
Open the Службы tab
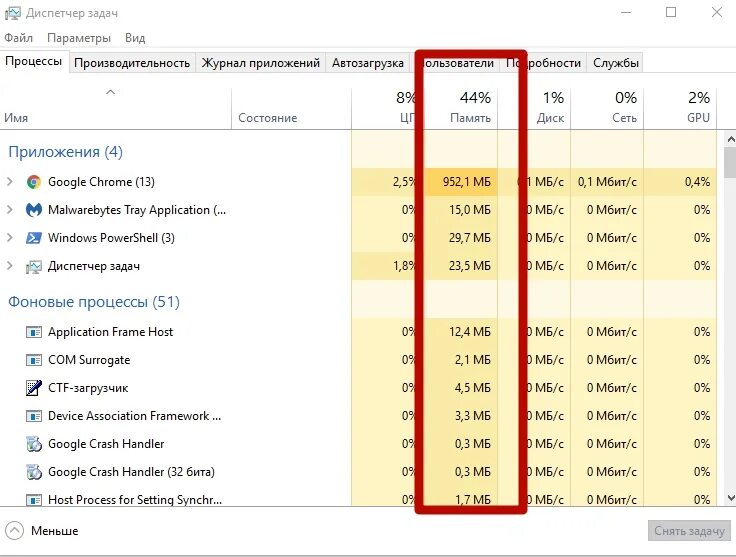615,63
